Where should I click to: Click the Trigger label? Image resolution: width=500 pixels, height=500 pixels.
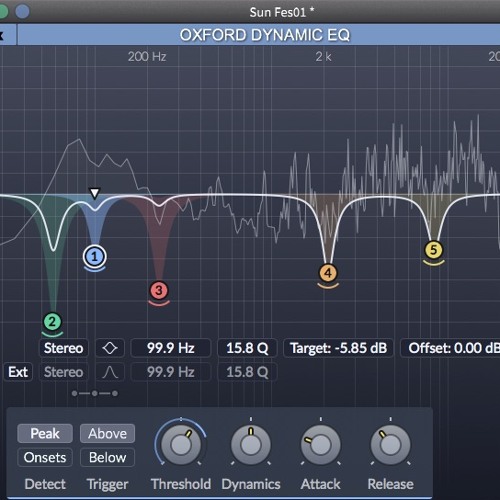pos(107,484)
